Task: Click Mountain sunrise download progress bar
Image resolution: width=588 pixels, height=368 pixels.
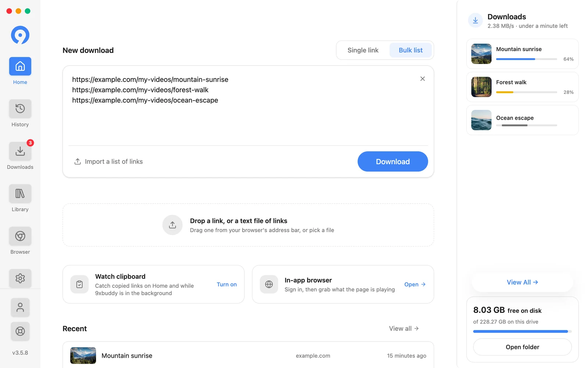Action: pos(526,59)
